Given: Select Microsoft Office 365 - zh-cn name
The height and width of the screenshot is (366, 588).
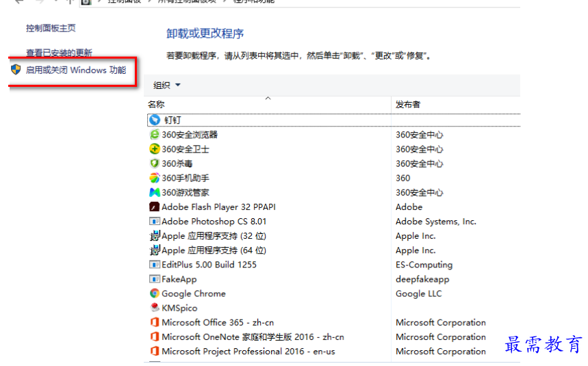Looking at the screenshot, I should click(218, 322).
